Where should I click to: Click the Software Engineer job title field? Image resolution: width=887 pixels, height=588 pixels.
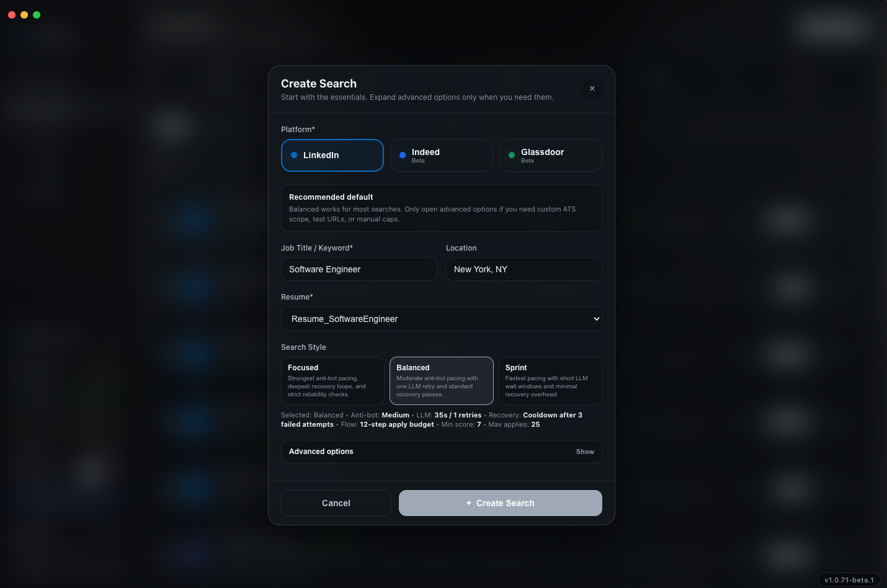(x=359, y=269)
